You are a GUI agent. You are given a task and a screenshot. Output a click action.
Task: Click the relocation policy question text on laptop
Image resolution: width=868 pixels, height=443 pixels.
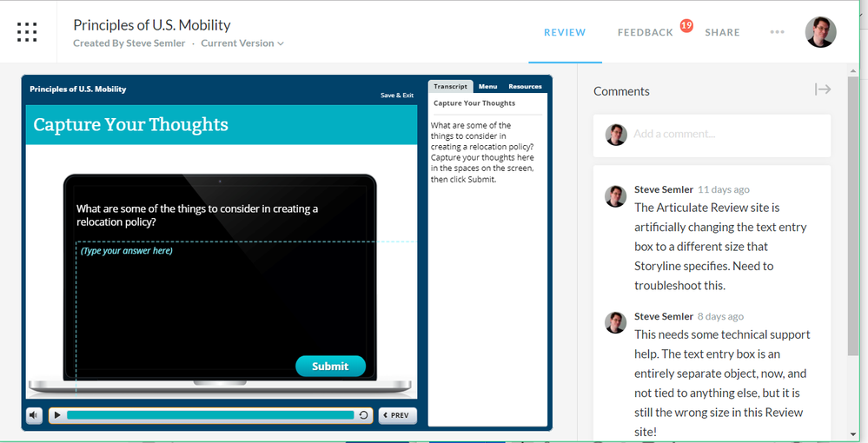click(x=197, y=215)
